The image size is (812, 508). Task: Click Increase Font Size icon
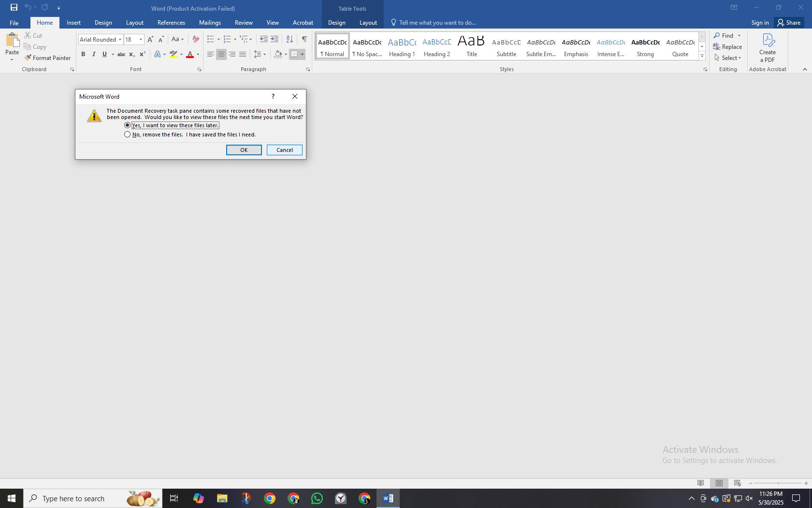(150, 39)
